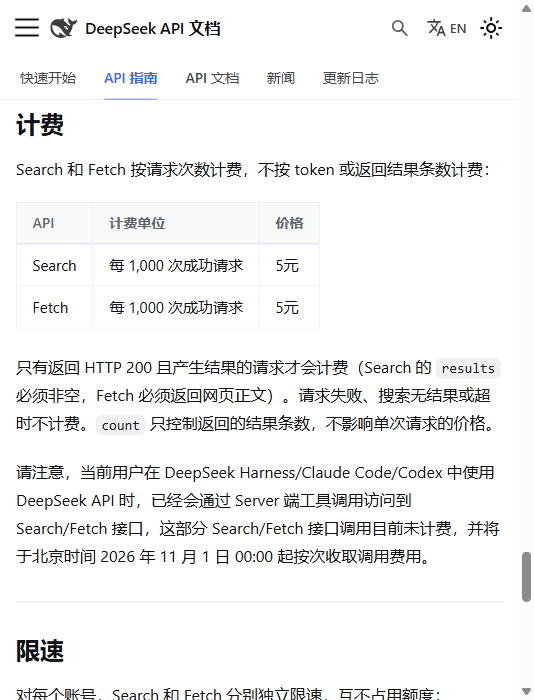Screen dimensions: 534x700
Task: Toggle light/dark mode sun icon
Action: tap(491, 28)
